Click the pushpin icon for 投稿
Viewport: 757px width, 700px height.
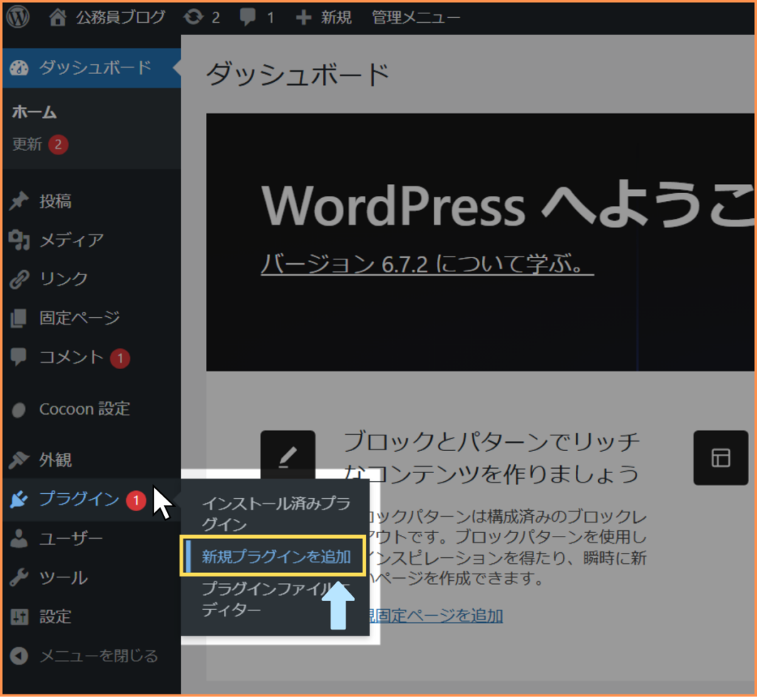pyautogui.click(x=19, y=201)
